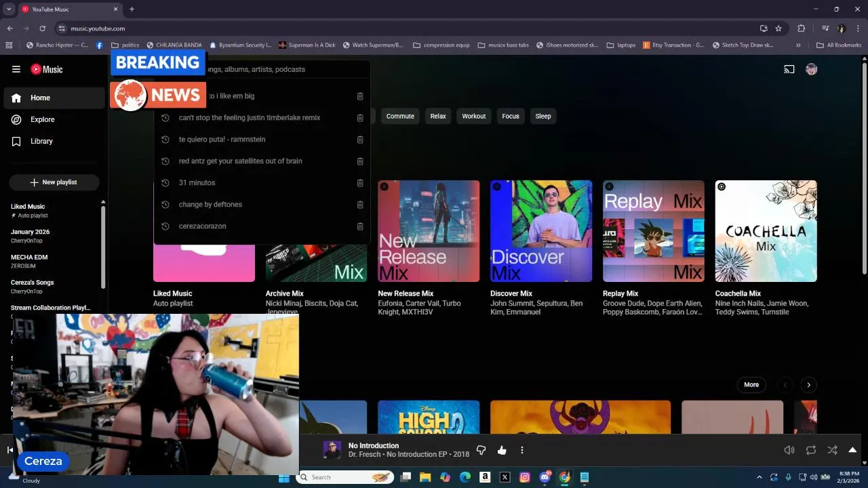This screenshot has height=488, width=868.
Task: Open the Cast to device icon
Action: point(789,69)
